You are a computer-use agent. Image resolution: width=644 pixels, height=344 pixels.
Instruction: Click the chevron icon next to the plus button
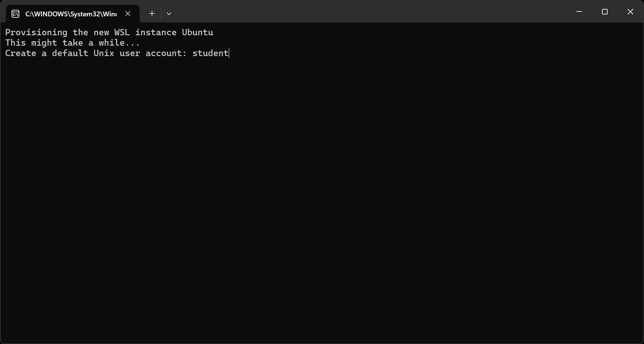(x=169, y=13)
